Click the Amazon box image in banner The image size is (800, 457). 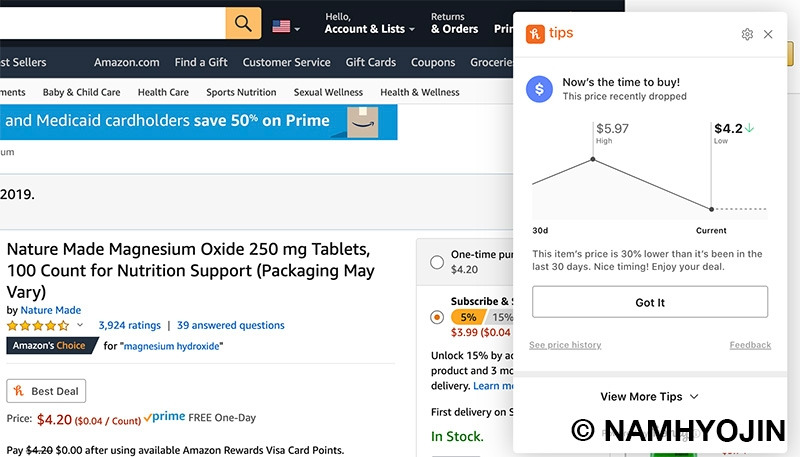[362, 122]
